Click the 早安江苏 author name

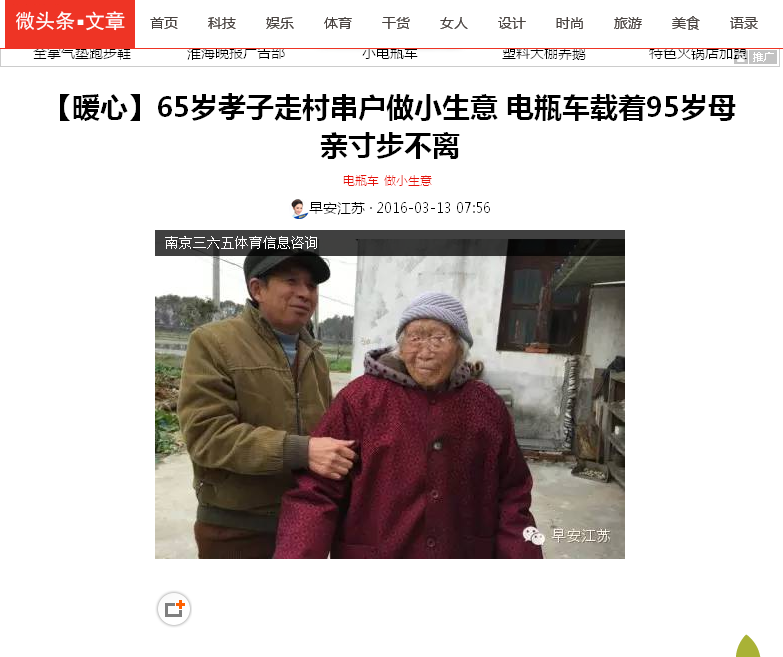click(x=337, y=208)
